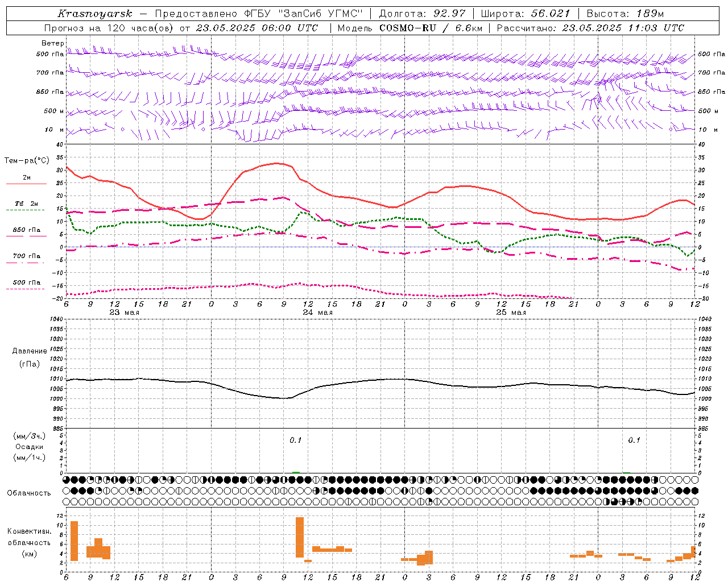Click the '(мм/3ч.)' precipitation unit label

pos(30,436)
